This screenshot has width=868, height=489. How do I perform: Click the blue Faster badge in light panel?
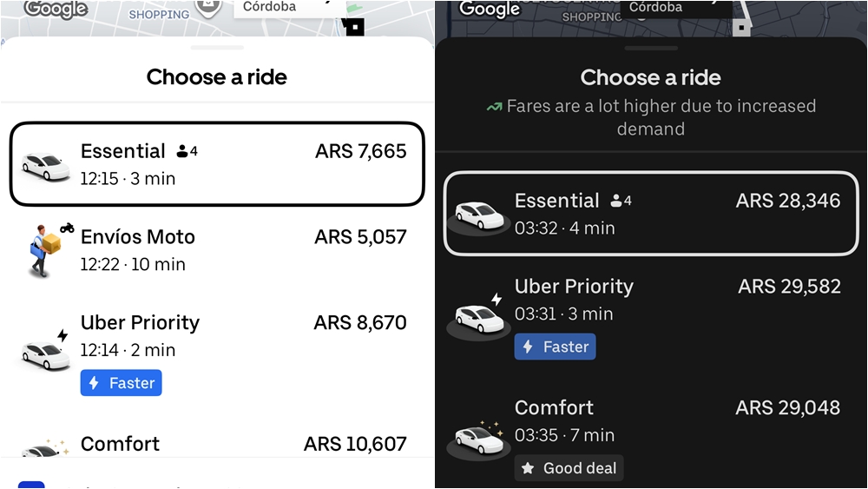point(122,383)
